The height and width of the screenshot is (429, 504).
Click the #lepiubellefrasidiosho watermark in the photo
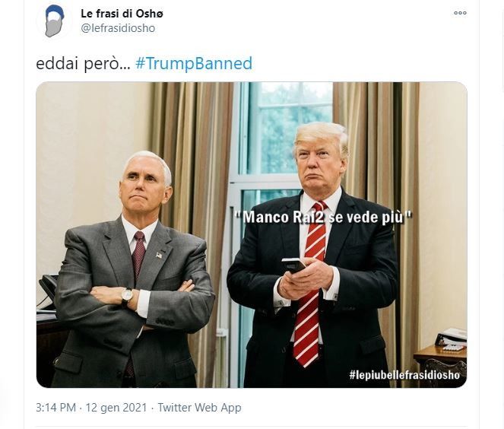click(x=404, y=375)
